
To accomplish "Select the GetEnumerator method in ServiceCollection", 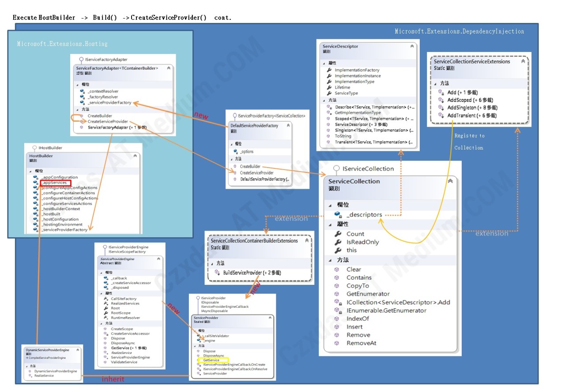I will pyautogui.click(x=368, y=294).
